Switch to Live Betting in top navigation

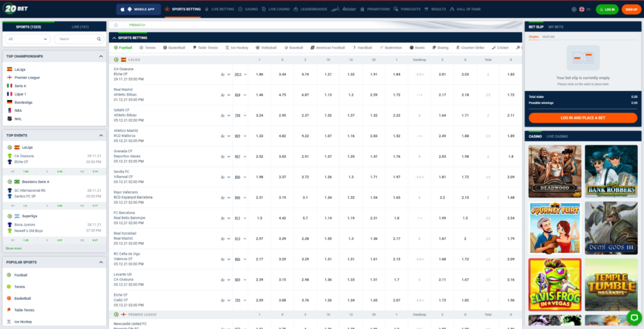pos(219,9)
